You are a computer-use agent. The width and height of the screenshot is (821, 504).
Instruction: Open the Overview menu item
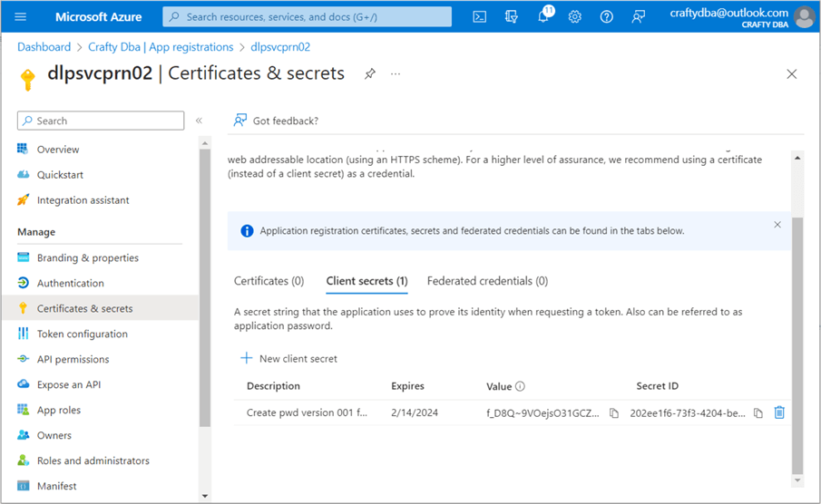tap(57, 150)
